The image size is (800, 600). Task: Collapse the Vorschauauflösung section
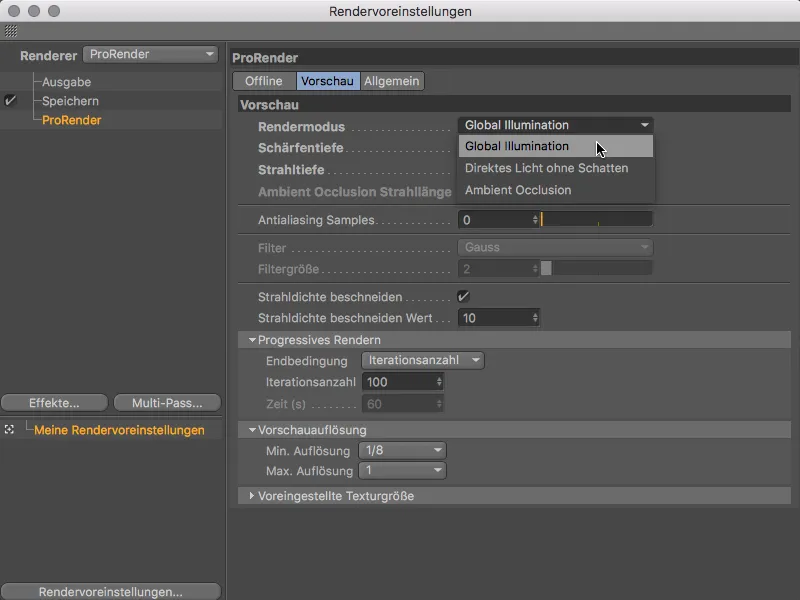point(252,430)
